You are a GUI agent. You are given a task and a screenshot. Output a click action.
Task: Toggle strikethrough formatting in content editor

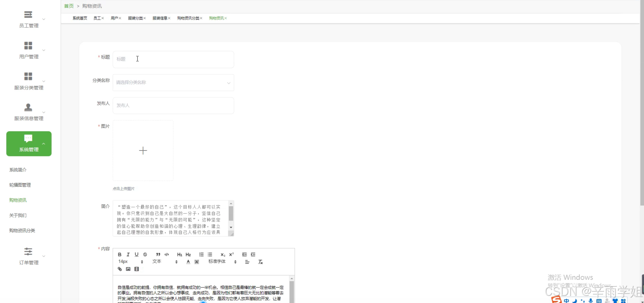145,255
